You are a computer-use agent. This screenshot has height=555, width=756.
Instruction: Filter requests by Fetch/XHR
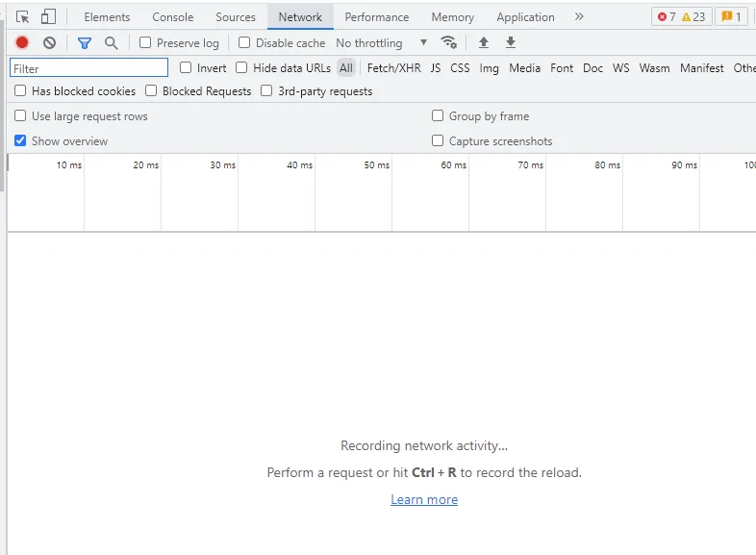(x=394, y=68)
